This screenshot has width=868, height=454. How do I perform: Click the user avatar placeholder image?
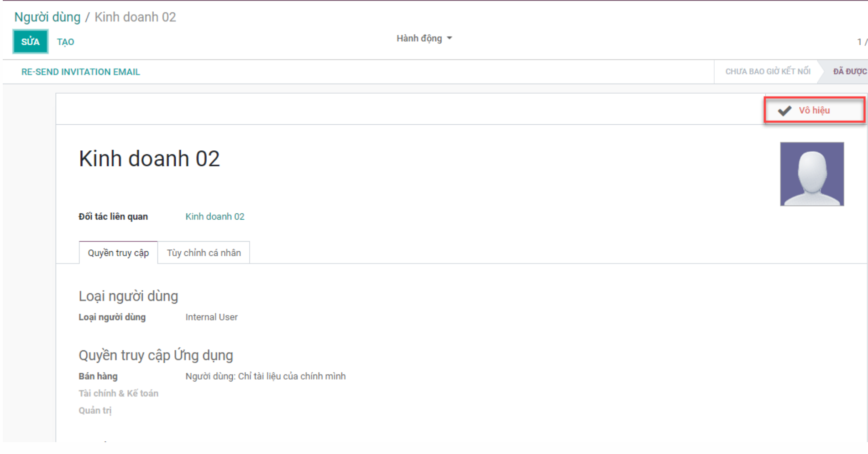811,174
